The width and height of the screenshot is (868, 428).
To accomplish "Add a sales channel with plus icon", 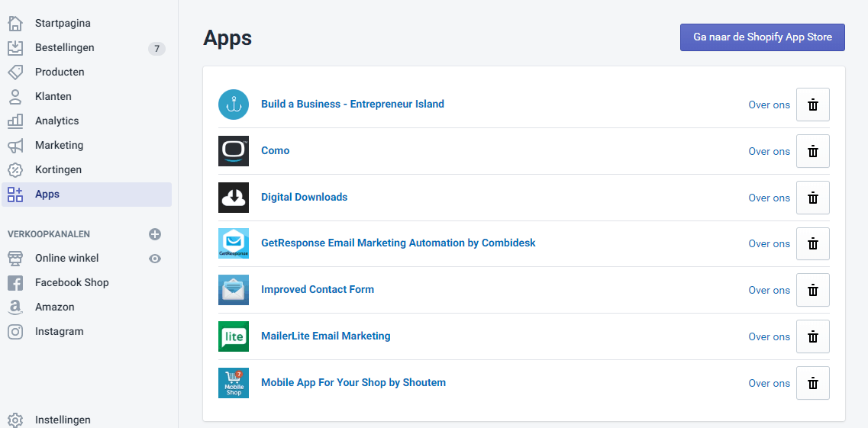I will point(155,234).
